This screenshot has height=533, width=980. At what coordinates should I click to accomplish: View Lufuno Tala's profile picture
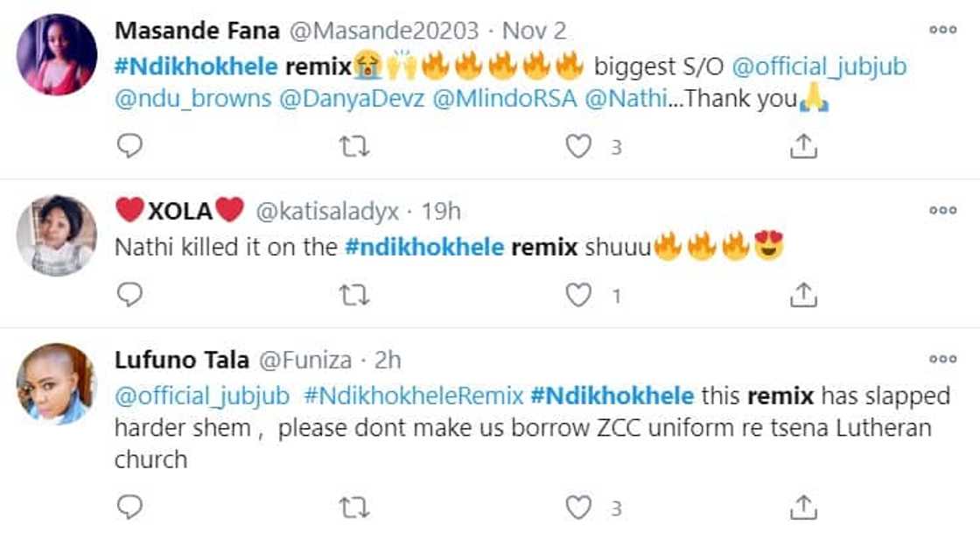pos(57,383)
